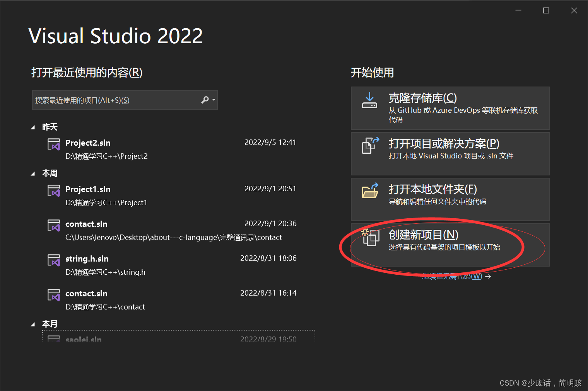Open recent item string.h.sln
Viewport: 588px width, 391px height.
click(x=179, y=265)
